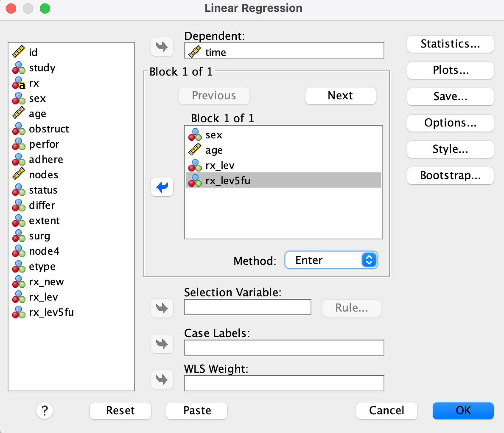Screen dimensions: 504x433
Task: Click the Bootstrap button
Action: (x=450, y=176)
